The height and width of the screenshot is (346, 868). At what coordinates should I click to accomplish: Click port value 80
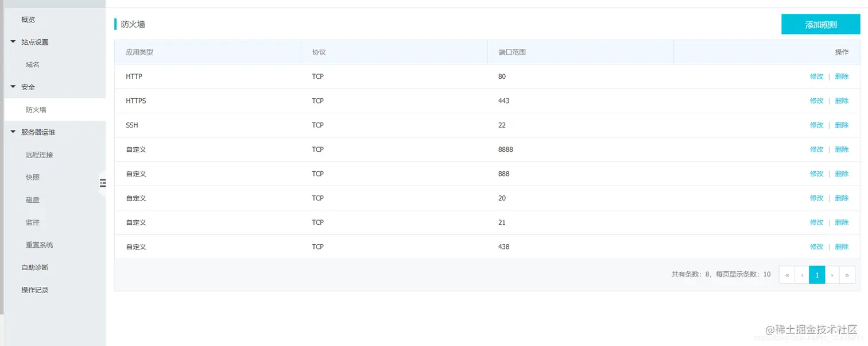pos(502,76)
